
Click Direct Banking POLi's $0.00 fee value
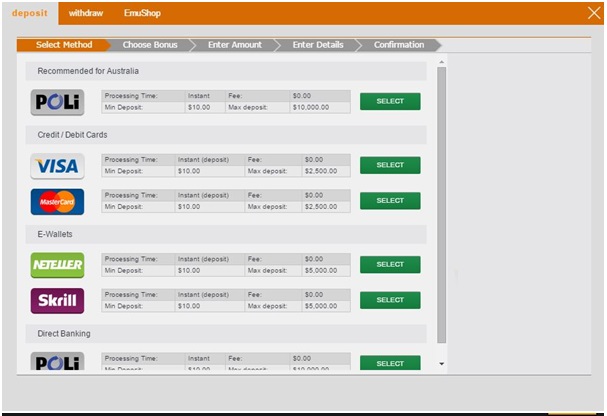[302, 359]
